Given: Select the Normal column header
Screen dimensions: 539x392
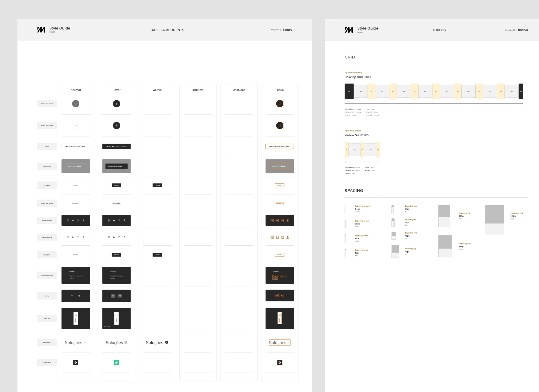Looking at the screenshot, I should point(76,90).
